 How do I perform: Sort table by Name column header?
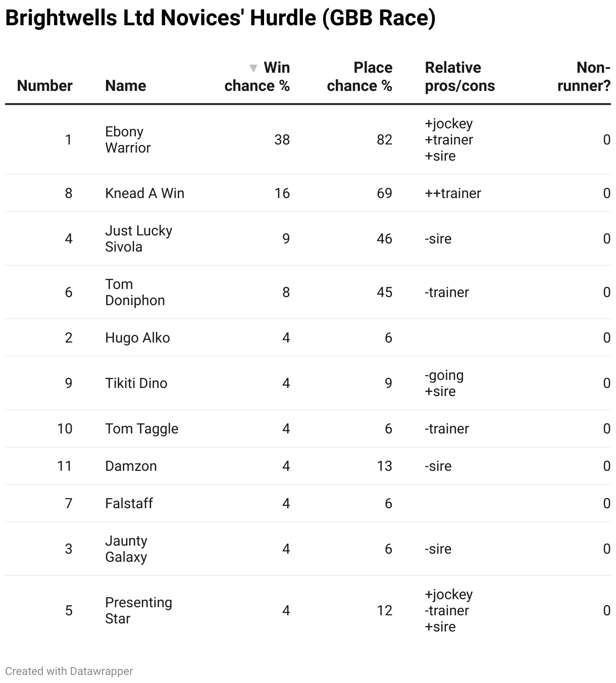[126, 86]
